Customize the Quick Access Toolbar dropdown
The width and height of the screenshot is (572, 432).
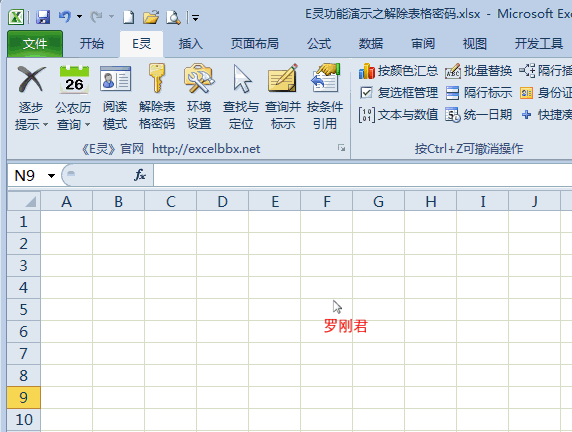[196, 18]
